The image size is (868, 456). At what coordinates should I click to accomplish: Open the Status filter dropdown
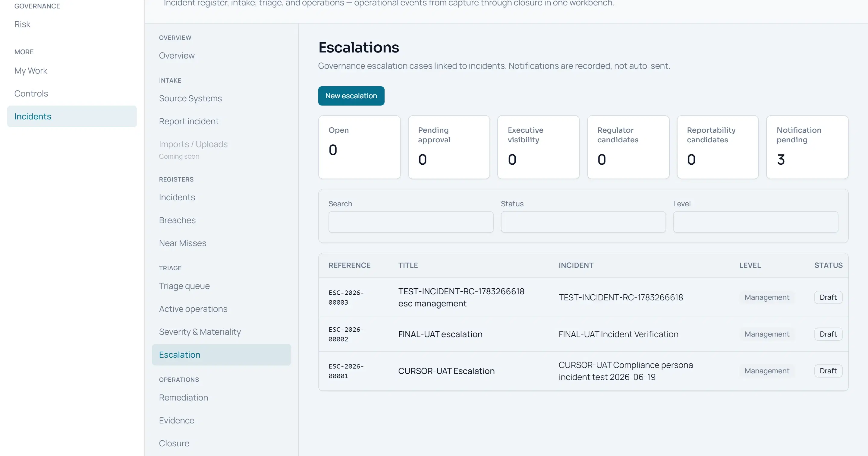(583, 222)
